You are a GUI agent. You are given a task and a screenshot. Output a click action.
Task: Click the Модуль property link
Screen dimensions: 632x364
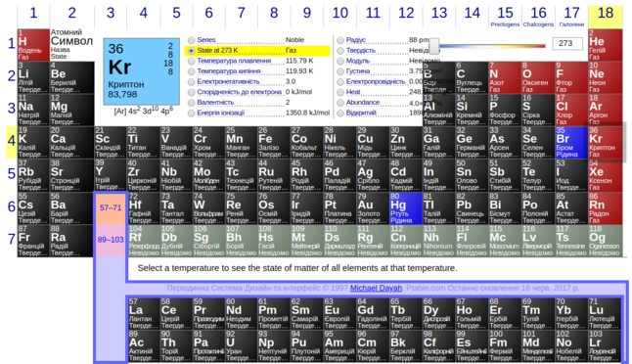tap(357, 61)
